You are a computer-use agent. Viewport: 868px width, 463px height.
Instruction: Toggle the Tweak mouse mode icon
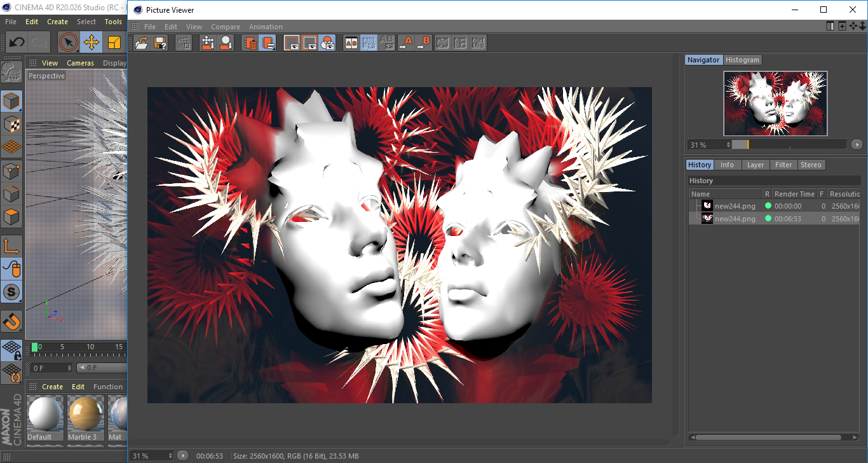(x=11, y=269)
